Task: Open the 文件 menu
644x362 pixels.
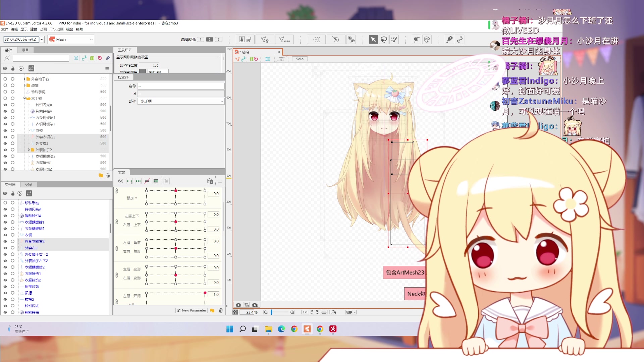Action: [5, 29]
